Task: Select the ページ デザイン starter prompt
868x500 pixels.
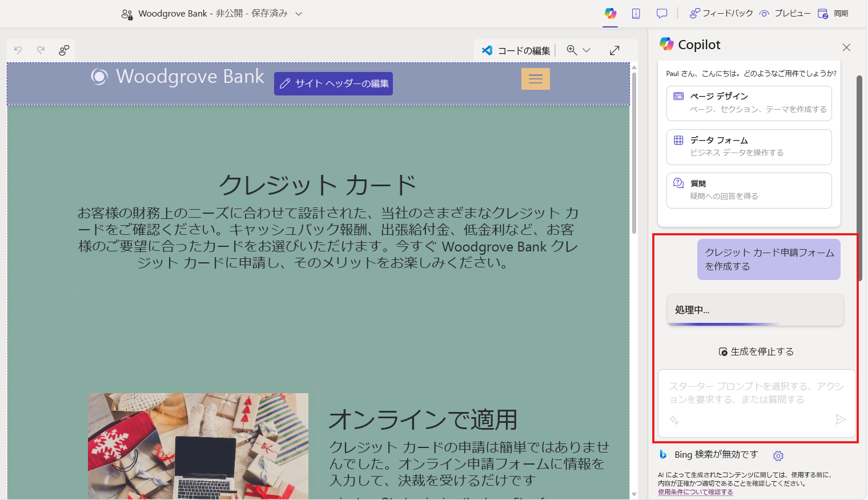Action: (x=749, y=103)
